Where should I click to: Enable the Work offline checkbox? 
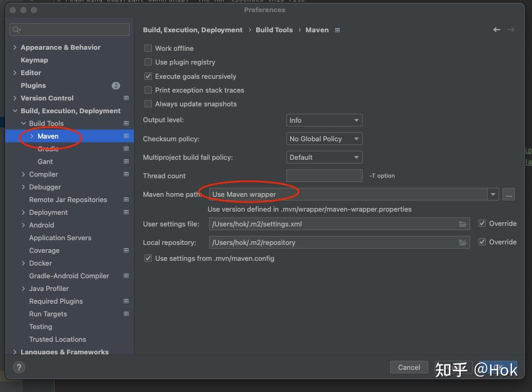pos(148,48)
